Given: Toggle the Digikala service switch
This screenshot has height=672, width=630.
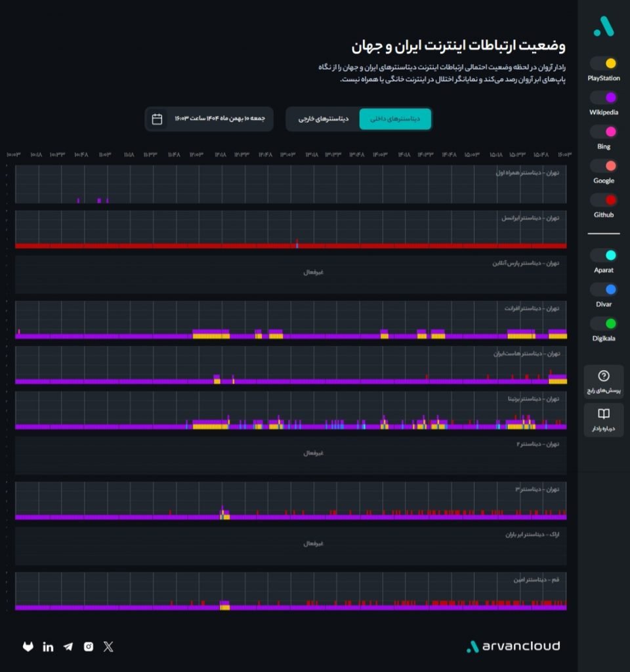Looking at the screenshot, I should click(603, 324).
